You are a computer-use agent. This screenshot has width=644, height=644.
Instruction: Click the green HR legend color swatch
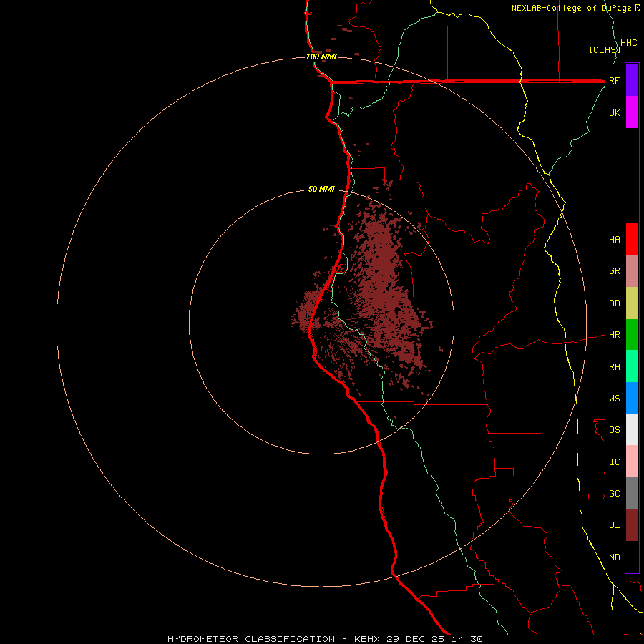coord(632,335)
